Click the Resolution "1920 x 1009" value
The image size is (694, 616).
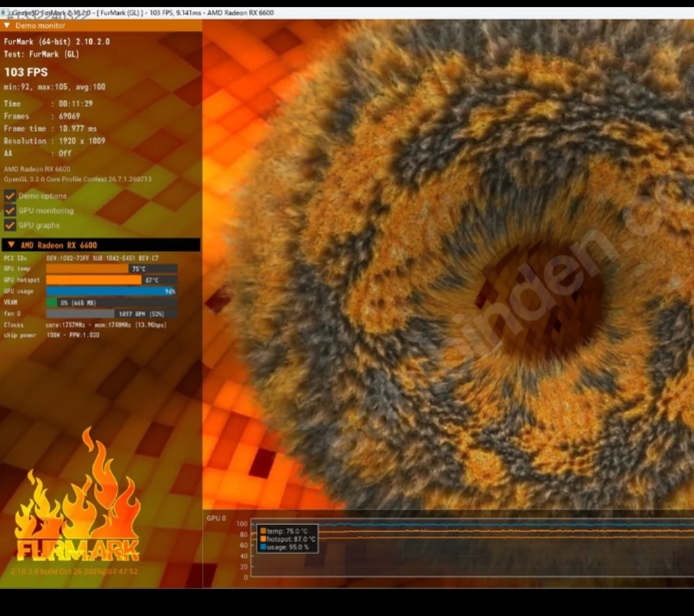[x=82, y=141]
